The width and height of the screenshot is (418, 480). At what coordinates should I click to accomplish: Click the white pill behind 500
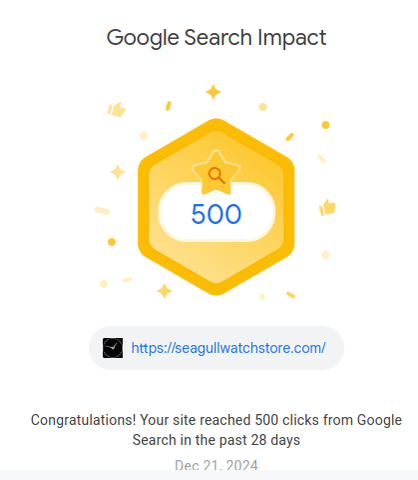[x=216, y=212]
